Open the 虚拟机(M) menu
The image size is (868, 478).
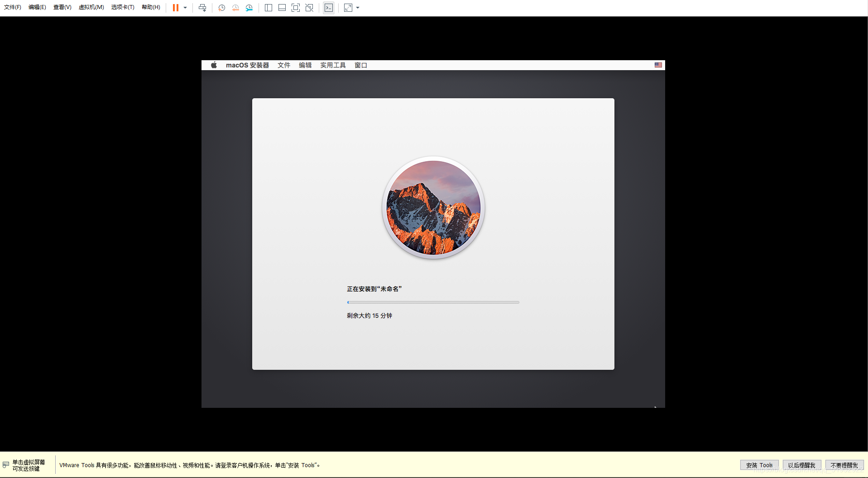pos(91,7)
